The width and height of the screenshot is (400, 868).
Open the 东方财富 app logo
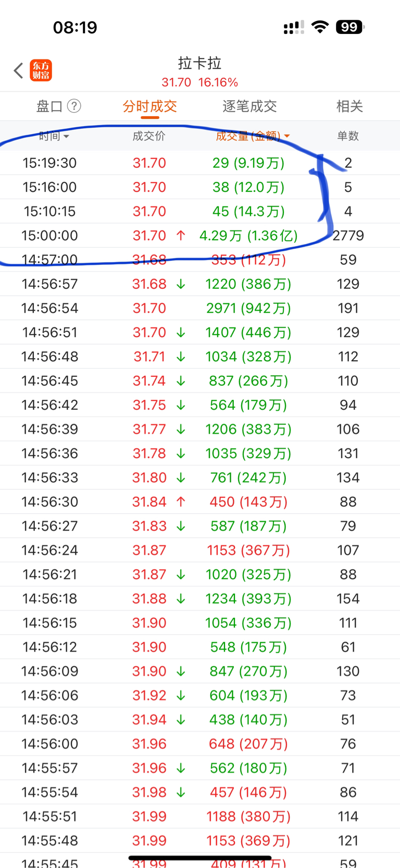pyautogui.click(x=41, y=70)
